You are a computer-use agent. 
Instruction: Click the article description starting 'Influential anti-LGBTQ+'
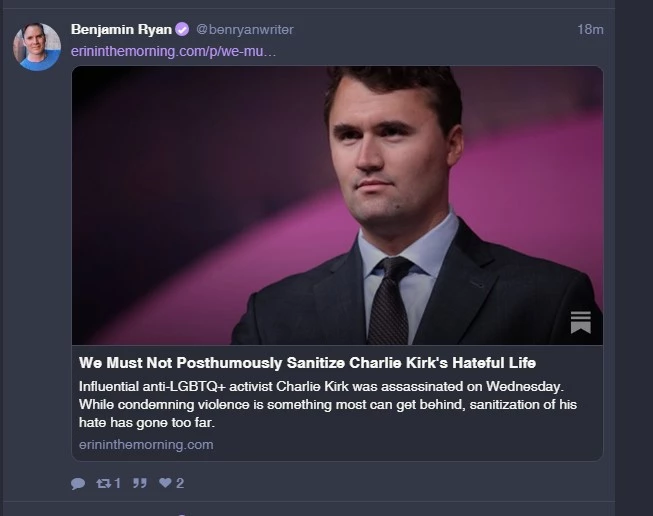click(328, 404)
